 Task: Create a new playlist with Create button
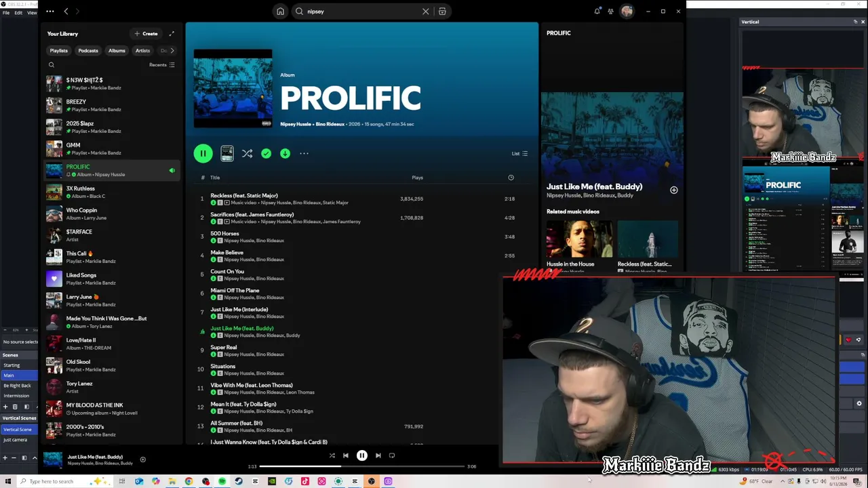point(146,34)
